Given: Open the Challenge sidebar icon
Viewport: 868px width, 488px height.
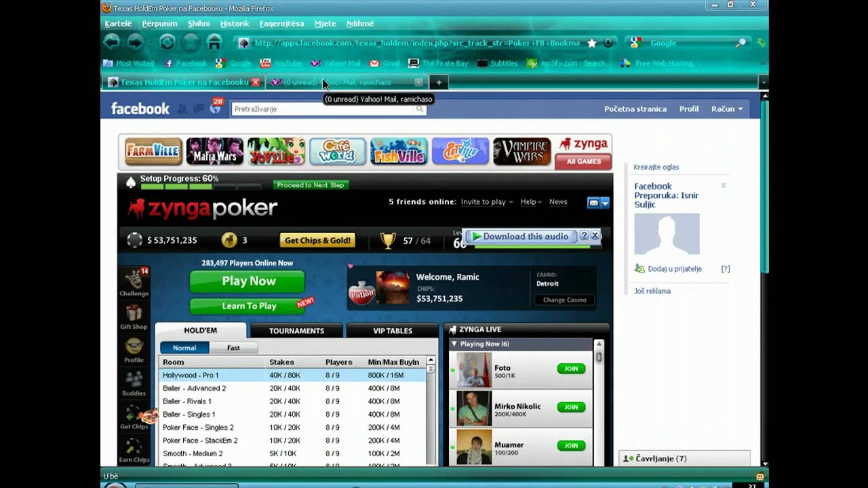Looking at the screenshot, I should (x=134, y=283).
